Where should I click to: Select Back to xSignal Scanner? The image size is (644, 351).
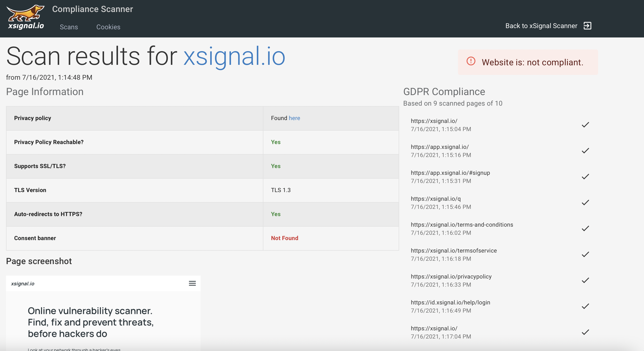(x=541, y=26)
